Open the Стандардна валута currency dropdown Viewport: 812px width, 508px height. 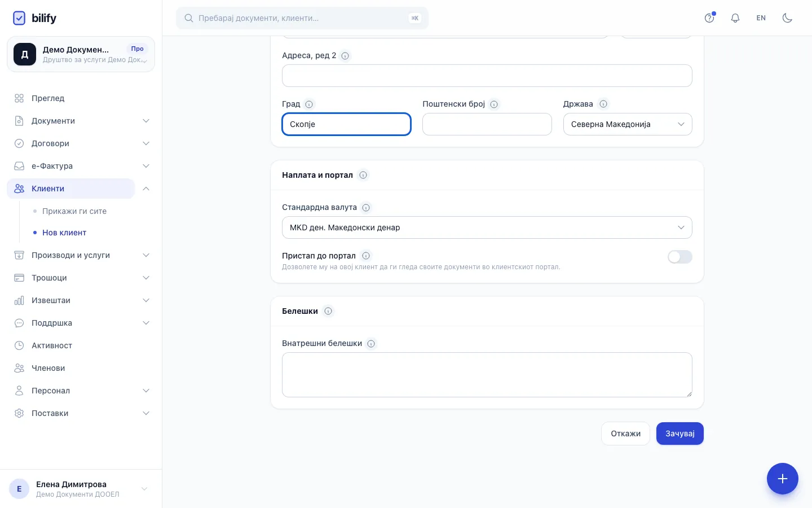coord(487,227)
